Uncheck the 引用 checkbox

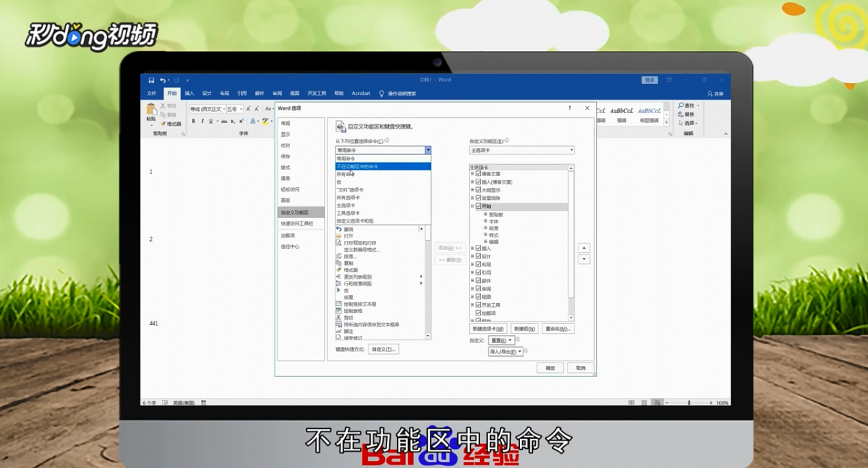click(478, 272)
